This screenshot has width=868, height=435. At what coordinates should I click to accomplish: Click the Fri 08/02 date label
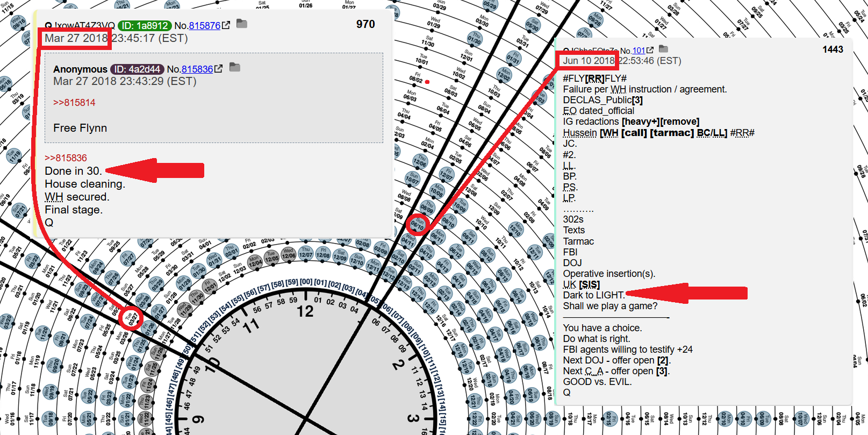click(417, 77)
